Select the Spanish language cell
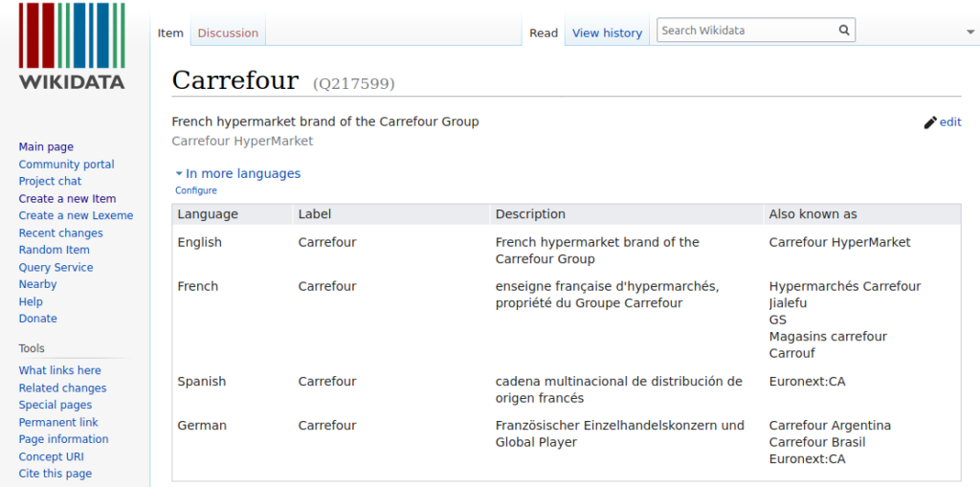980x487 pixels. [201, 382]
